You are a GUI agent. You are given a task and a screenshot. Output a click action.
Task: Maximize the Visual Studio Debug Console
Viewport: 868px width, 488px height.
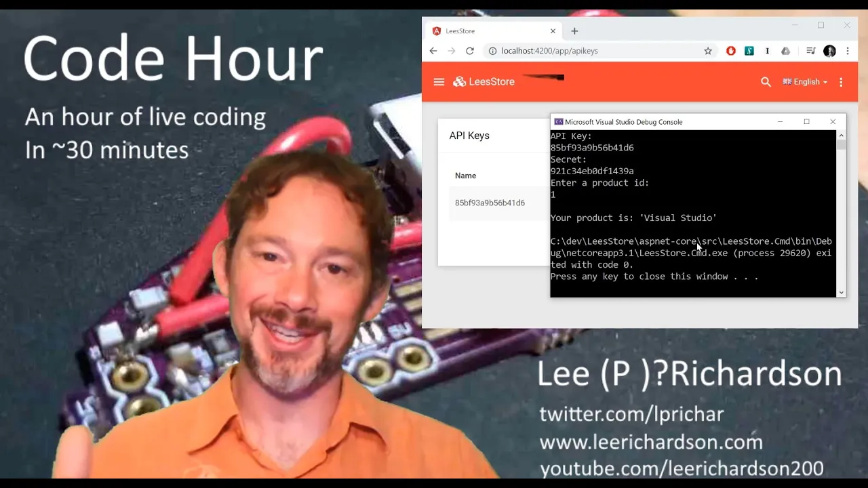806,122
